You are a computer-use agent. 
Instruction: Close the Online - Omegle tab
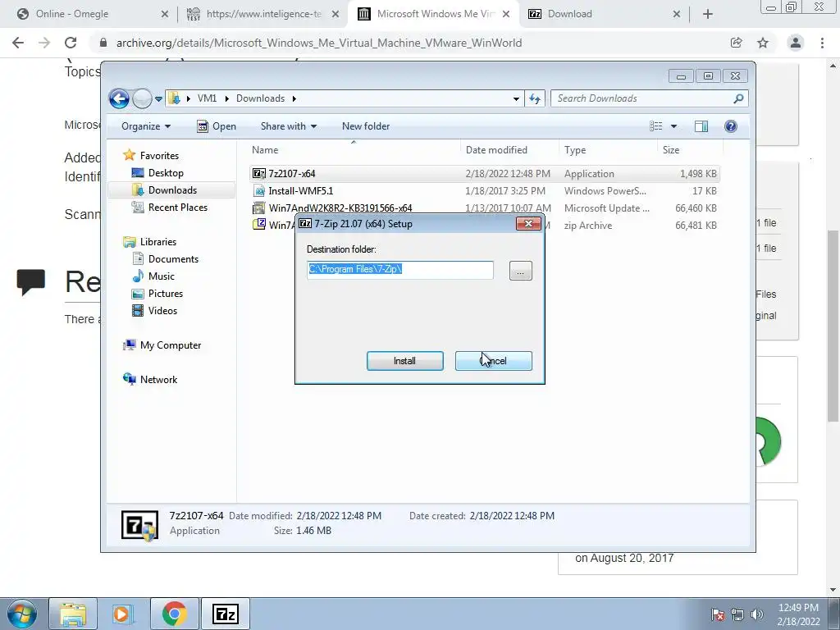[x=164, y=15]
